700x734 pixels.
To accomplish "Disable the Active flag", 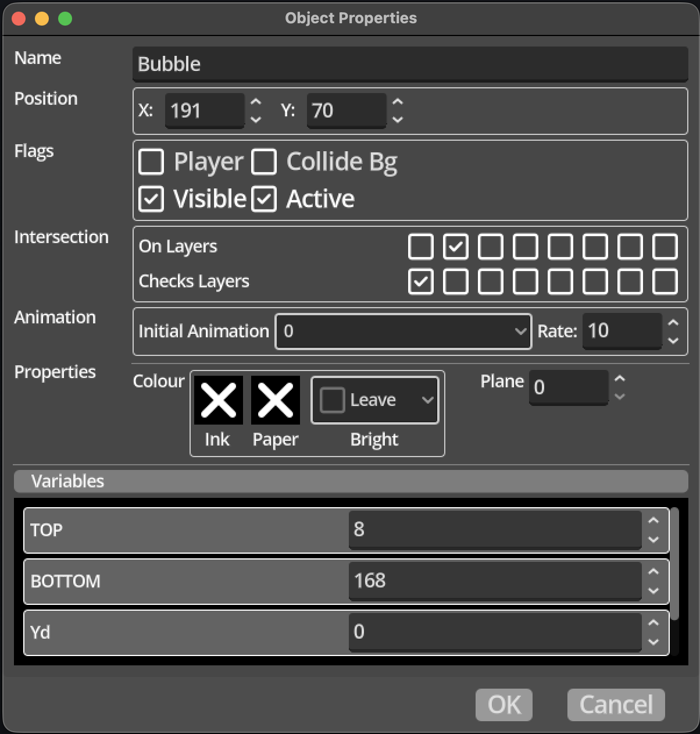I will coord(264,198).
